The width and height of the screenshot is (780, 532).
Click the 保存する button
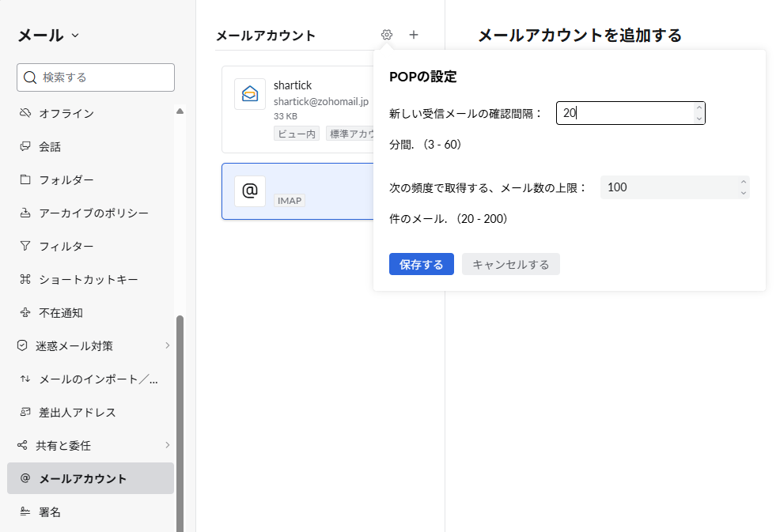(421, 265)
